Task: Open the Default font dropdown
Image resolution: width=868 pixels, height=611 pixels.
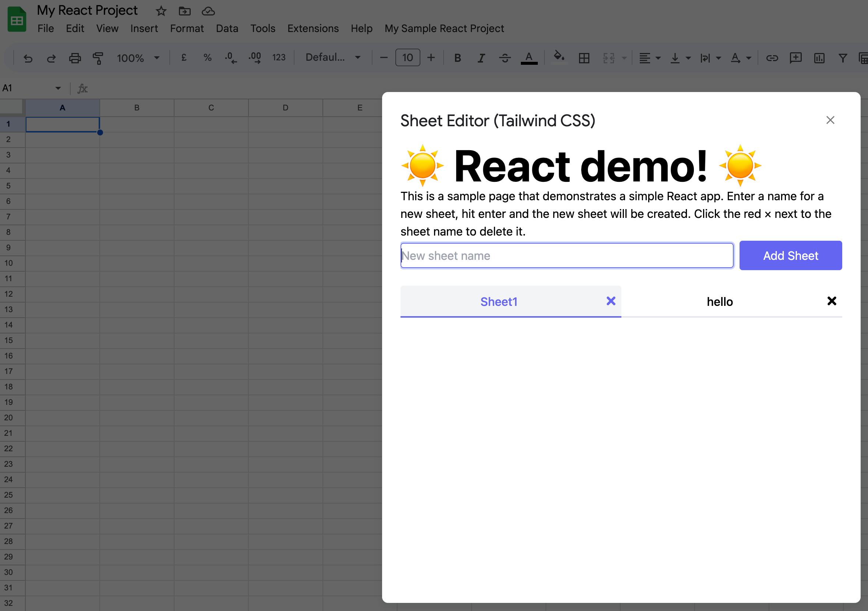Action: 333,57
